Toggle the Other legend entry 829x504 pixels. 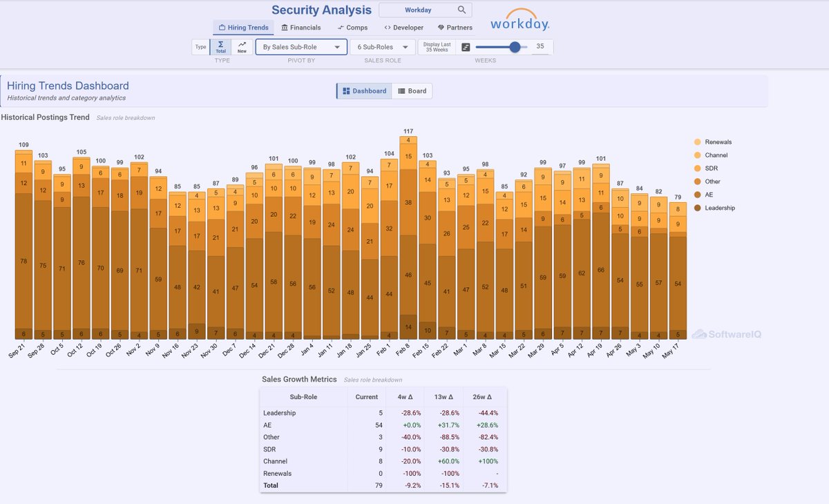(x=708, y=182)
